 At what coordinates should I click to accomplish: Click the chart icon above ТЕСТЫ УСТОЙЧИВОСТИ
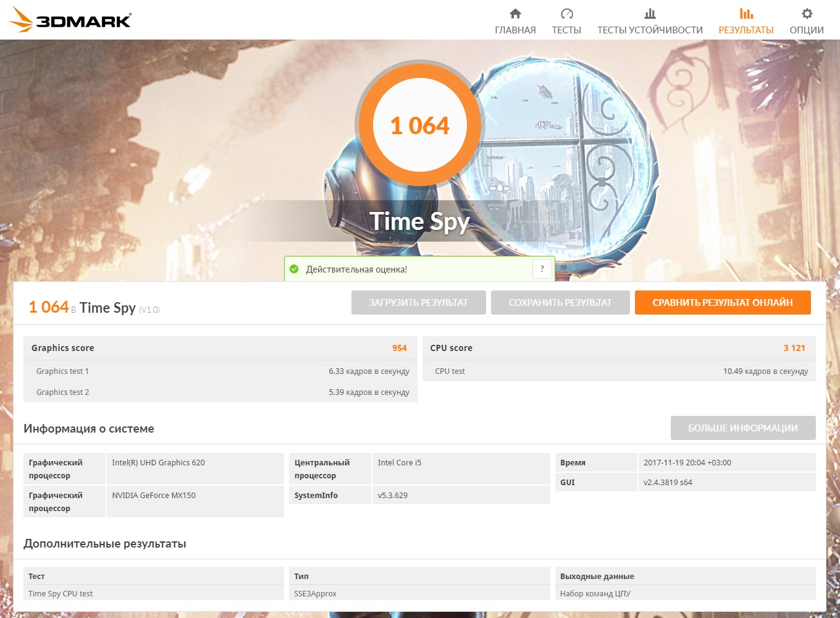click(x=650, y=14)
